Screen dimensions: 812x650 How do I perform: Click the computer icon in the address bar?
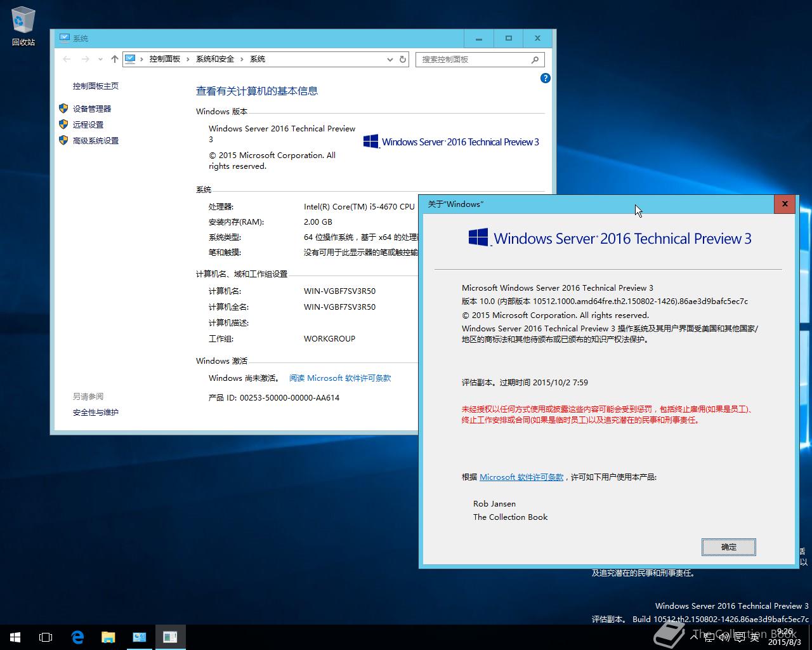coord(130,59)
